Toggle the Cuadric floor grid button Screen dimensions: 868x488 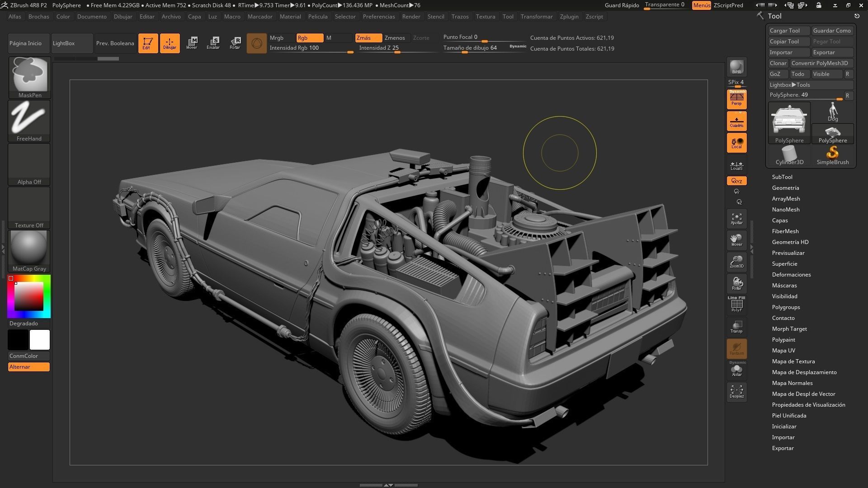pos(736,121)
